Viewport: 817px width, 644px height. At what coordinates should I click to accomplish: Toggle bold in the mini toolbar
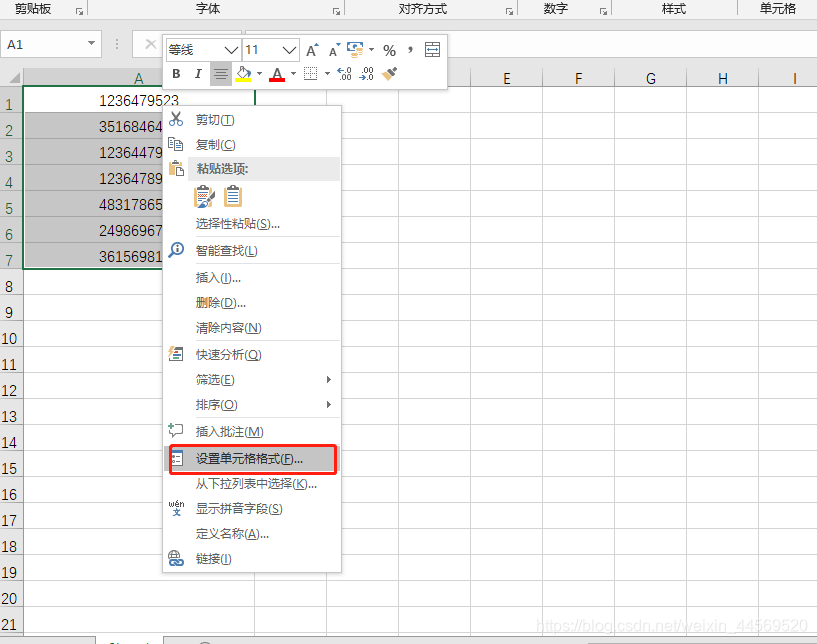click(176, 74)
